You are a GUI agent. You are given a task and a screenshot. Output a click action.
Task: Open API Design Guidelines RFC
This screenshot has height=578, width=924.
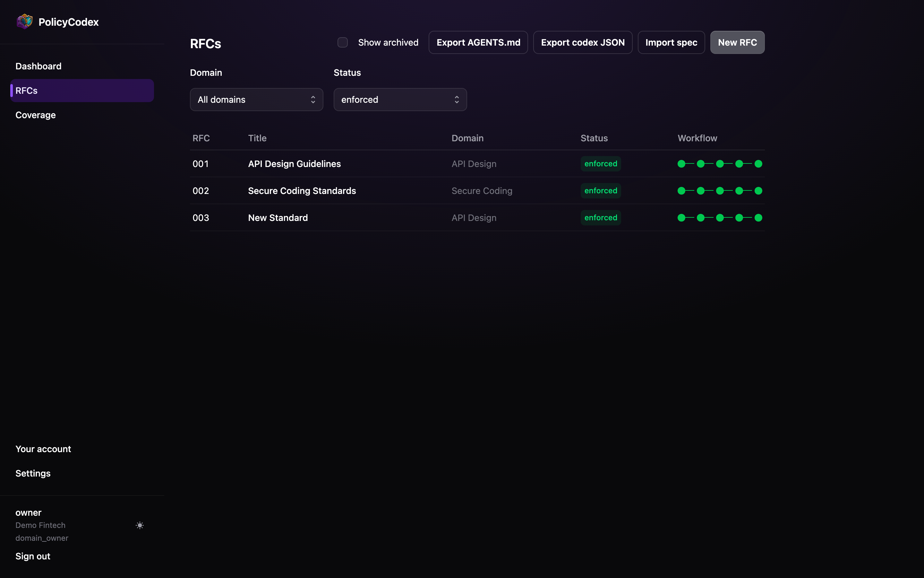[x=295, y=164]
